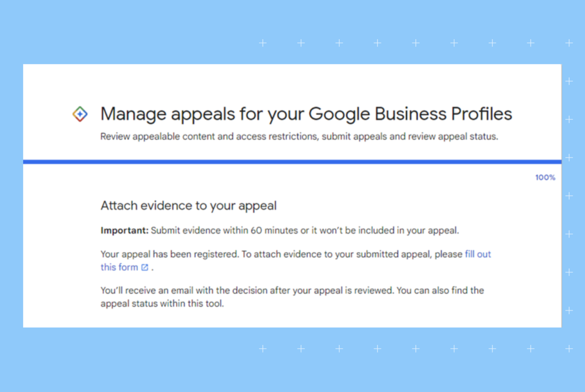Click the subtitle about reviewing appealable content
This screenshot has width=585, height=392.
tap(299, 136)
